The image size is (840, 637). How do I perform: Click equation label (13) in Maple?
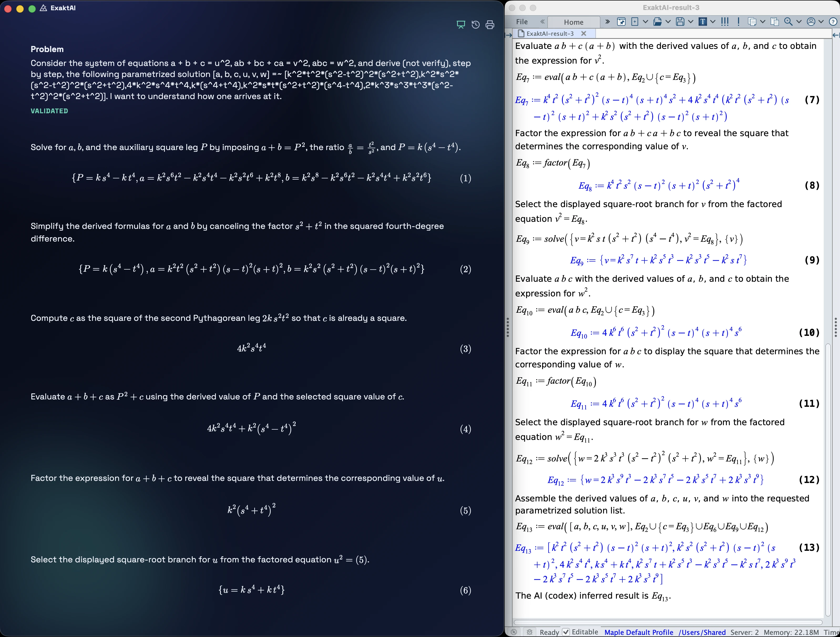[809, 547]
